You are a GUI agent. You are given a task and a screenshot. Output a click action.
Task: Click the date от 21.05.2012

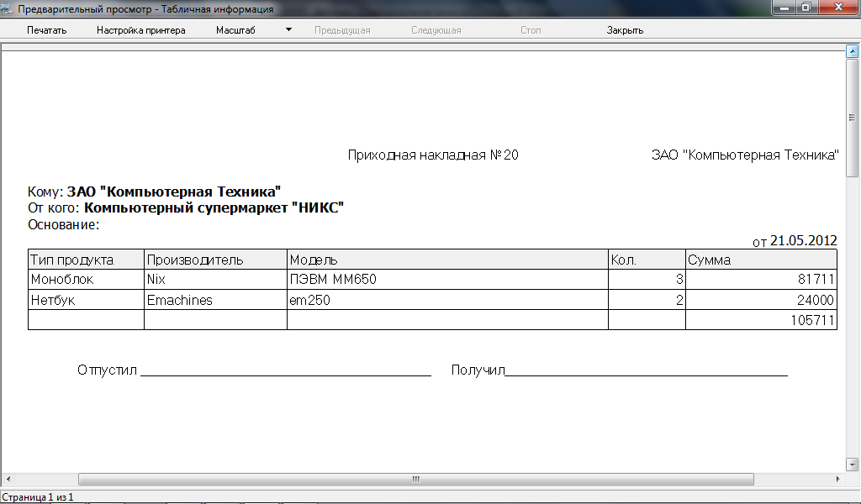[x=795, y=241]
